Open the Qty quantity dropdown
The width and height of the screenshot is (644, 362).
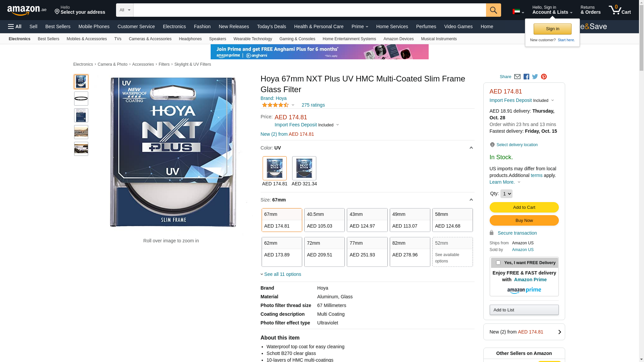[x=506, y=194]
